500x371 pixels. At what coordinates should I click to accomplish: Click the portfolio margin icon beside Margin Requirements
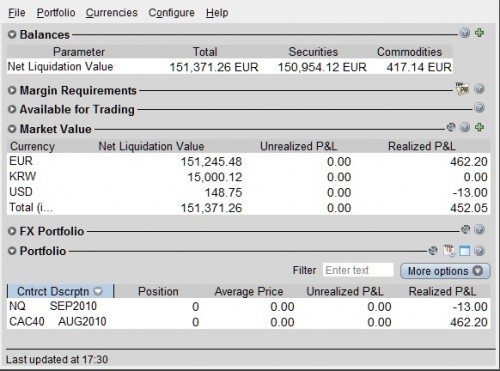[x=462, y=89]
